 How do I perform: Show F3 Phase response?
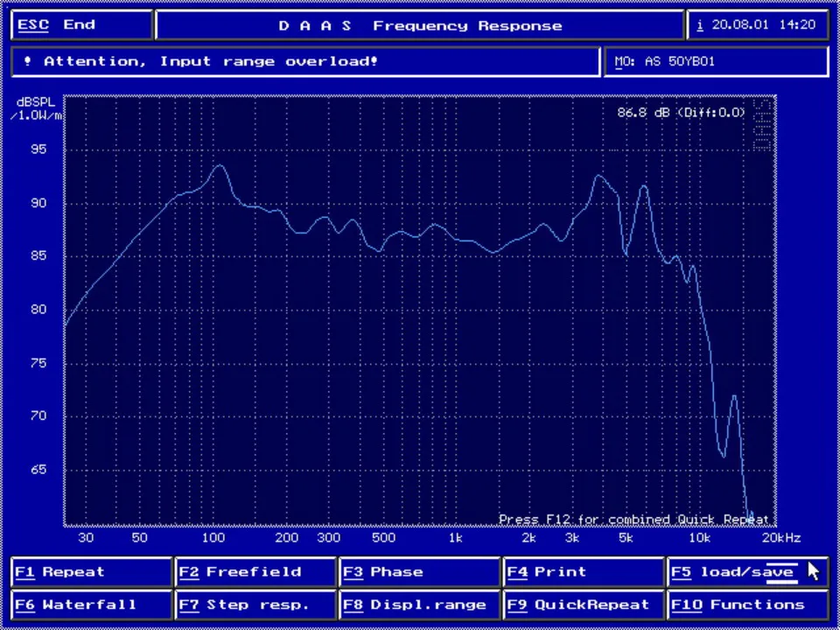tap(419, 572)
